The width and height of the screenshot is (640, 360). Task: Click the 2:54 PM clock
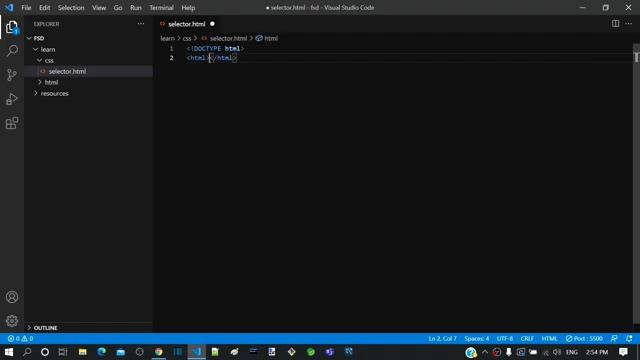pyautogui.click(x=597, y=352)
